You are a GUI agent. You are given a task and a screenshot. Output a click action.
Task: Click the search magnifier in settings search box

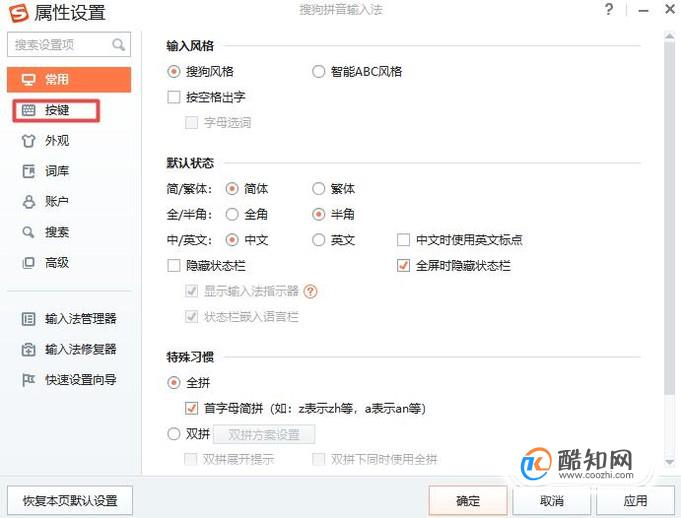pyautogui.click(x=118, y=44)
